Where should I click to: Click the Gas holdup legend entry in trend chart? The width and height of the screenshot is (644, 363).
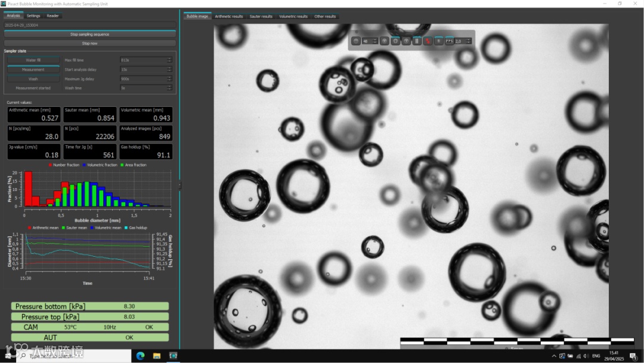[135, 227]
